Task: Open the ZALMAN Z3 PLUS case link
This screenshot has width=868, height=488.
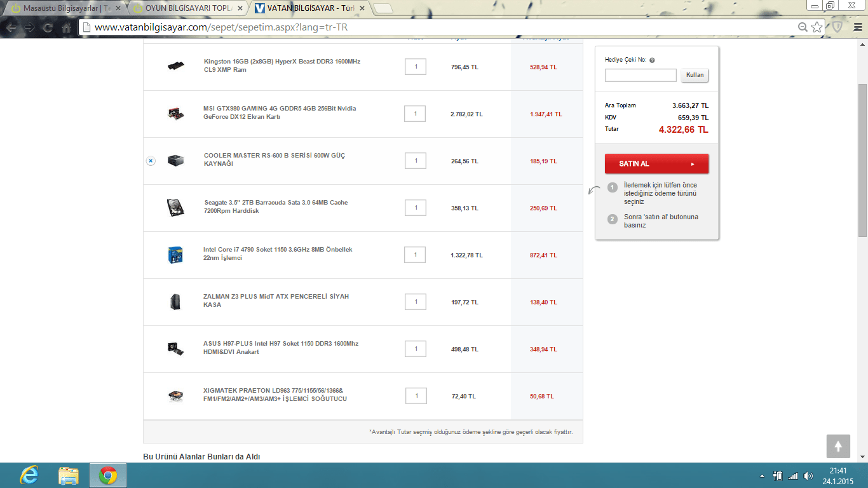Action: pos(276,301)
